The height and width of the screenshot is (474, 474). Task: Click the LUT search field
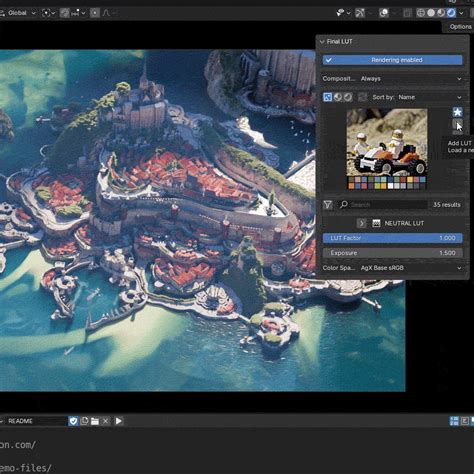(382, 205)
